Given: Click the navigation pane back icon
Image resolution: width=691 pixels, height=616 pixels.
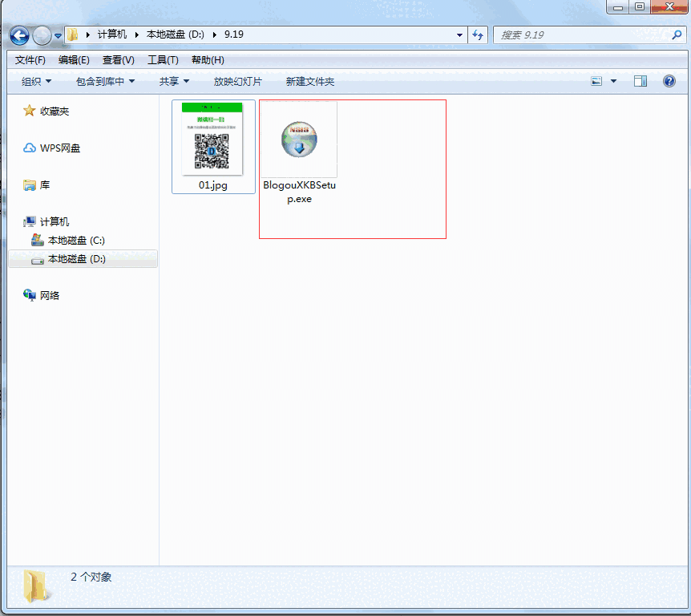Looking at the screenshot, I should 18,35.
